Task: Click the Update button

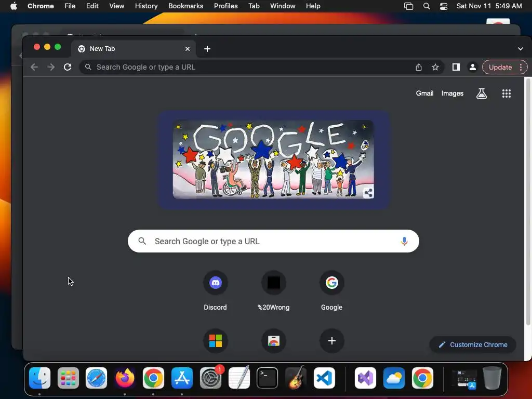Action: [x=500, y=67]
